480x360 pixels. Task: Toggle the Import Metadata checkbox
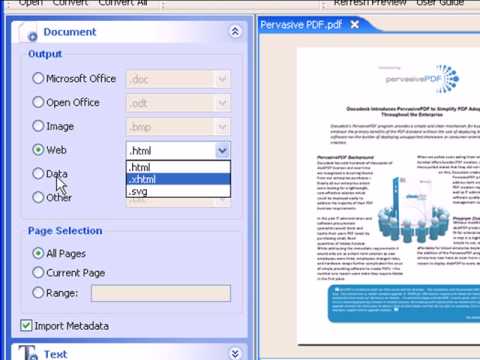(x=26, y=325)
